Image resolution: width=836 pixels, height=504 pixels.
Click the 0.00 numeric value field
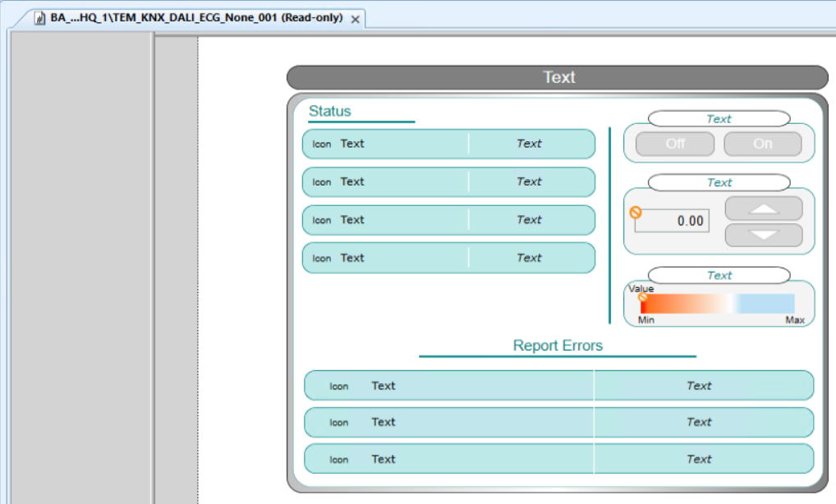click(673, 221)
